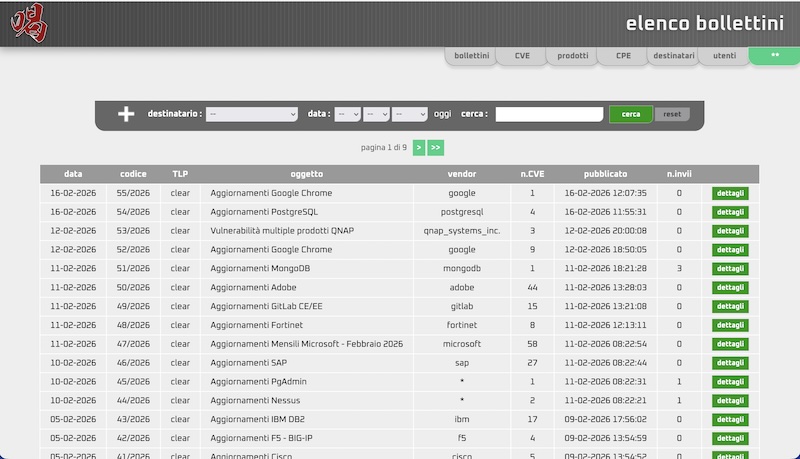Open the destinatari tab
800x459 pixels.
(673, 56)
